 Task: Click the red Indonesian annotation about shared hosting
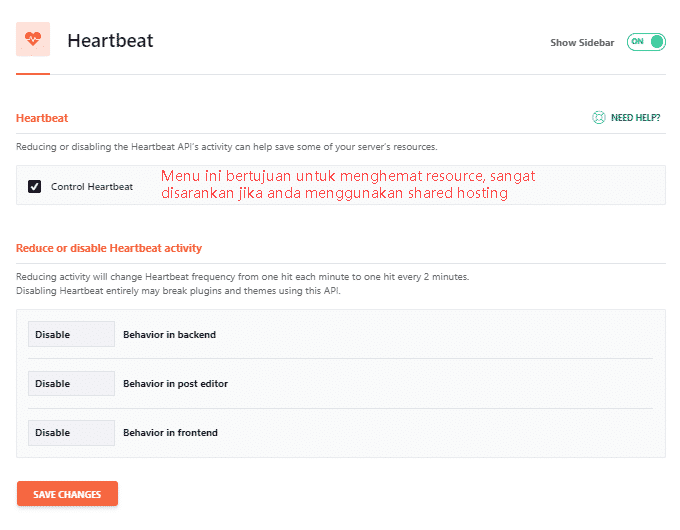[348, 184]
